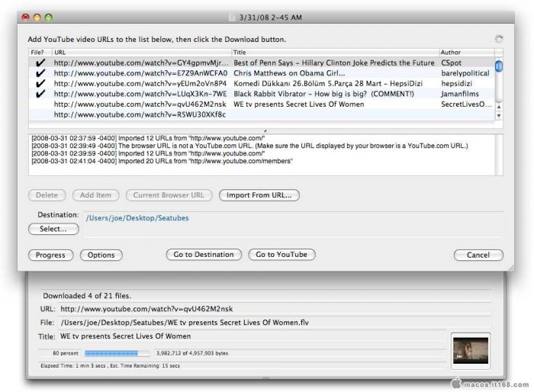534x392 pixels.
Task: Click title Komedi Dükkanı 26.Bölüm
Action: tap(328, 83)
